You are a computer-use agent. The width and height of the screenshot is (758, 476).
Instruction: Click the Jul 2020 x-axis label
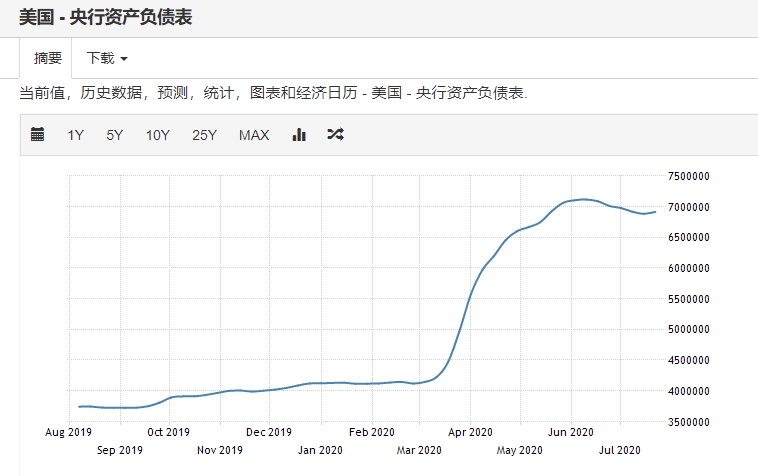pyautogui.click(x=620, y=450)
